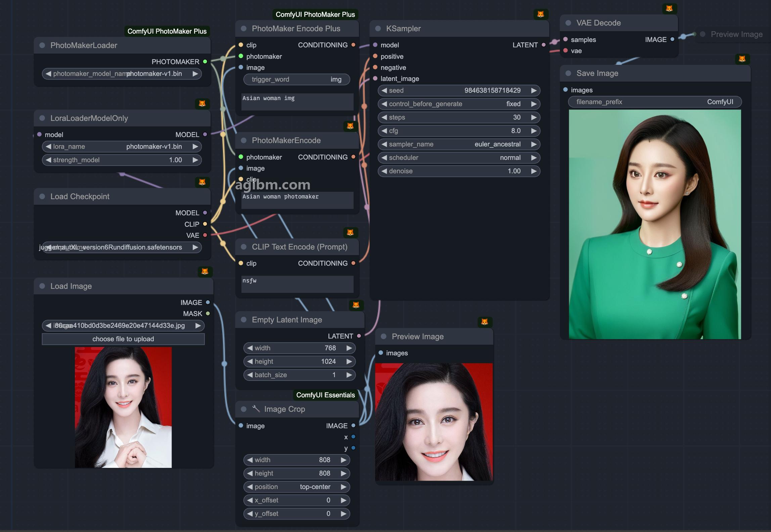The width and height of the screenshot is (771, 532).
Task: Collapse the Empty Latent Image node
Action: 244,320
